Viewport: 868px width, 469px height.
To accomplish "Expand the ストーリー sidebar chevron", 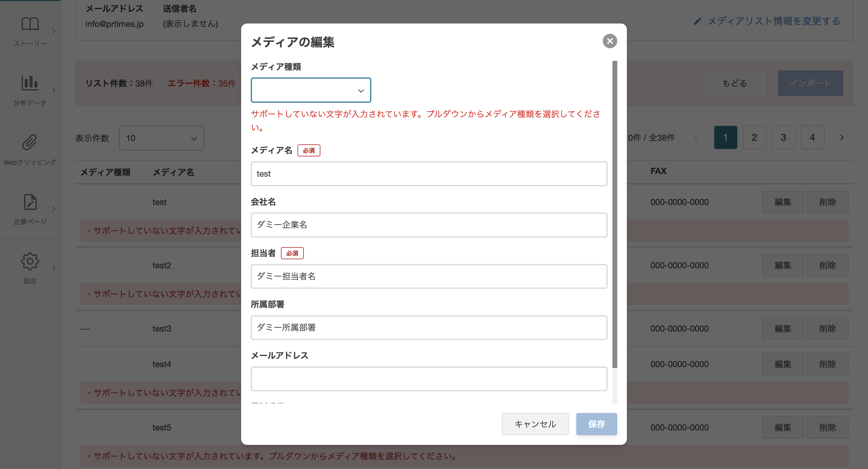I will (x=54, y=31).
